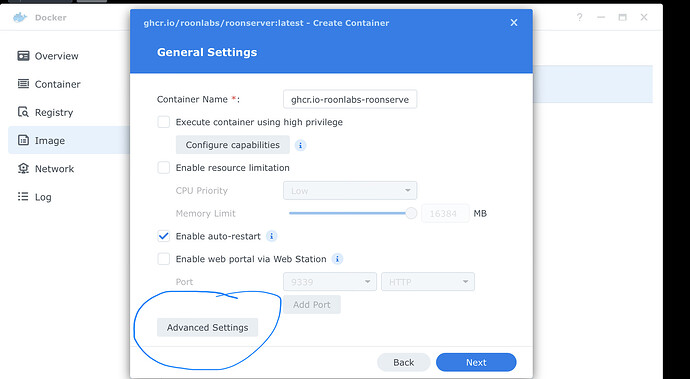Close the Docker window
Screen dimensions: 690x379
(x=644, y=18)
